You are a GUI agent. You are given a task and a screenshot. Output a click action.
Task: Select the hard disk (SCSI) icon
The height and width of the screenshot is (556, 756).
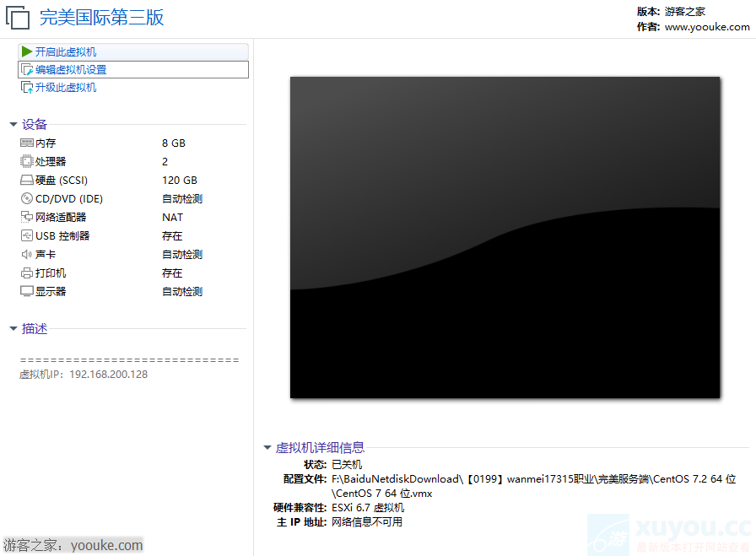[x=27, y=181]
